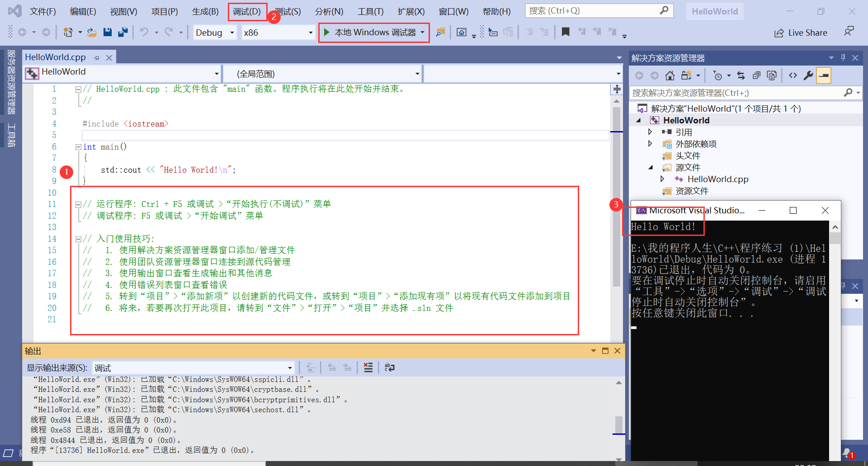Image resolution: width=868 pixels, height=466 pixels.
Task: Click the New Project toolbar icon
Action: pos(68,32)
